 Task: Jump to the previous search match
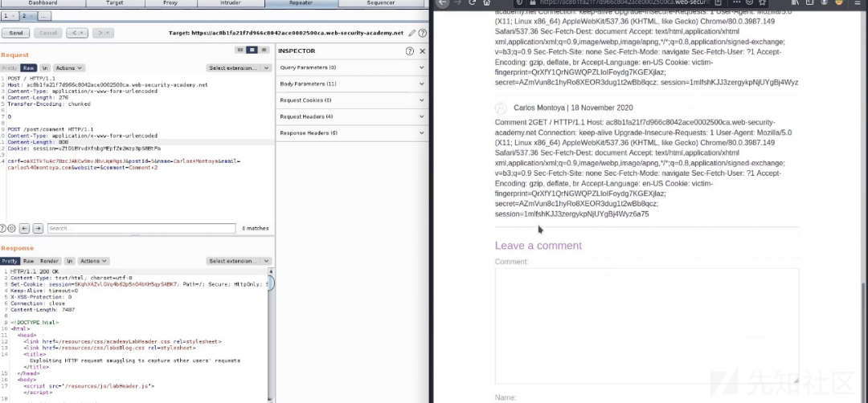[24, 228]
